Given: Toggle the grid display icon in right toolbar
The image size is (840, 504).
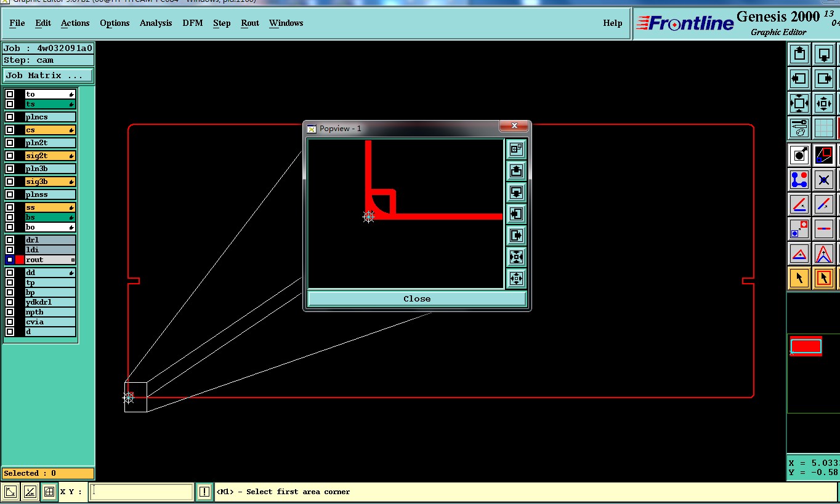Looking at the screenshot, I should pos(824,128).
